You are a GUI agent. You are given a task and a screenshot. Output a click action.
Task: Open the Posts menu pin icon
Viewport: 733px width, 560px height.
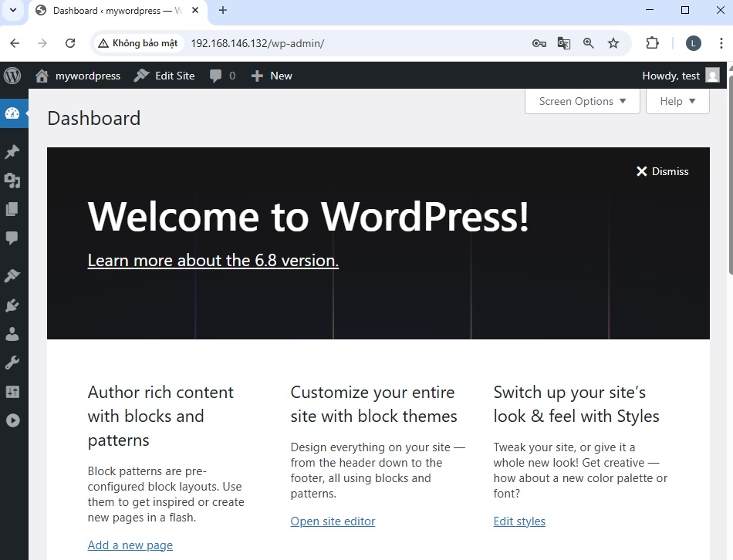[x=12, y=152]
